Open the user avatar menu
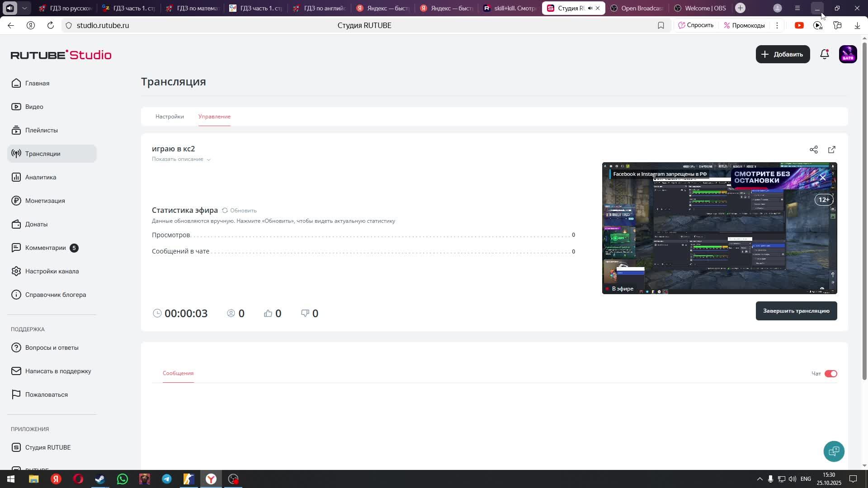The image size is (868, 488). pos(848,54)
